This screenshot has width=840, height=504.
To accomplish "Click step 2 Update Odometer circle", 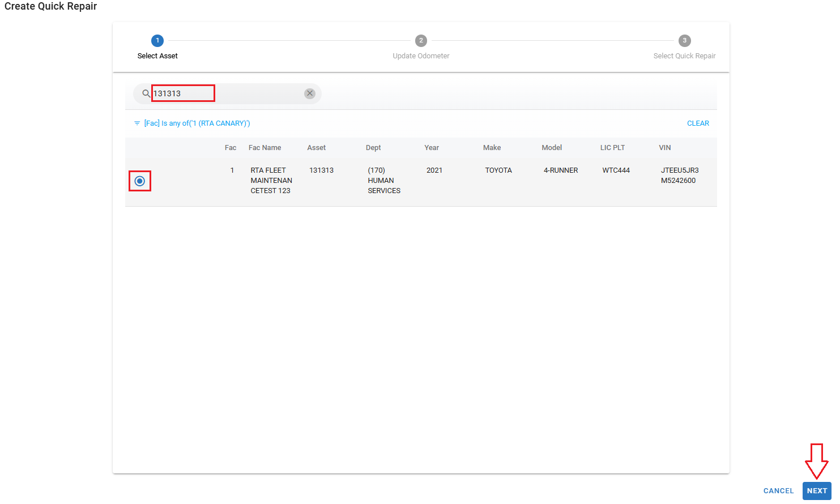I will [x=421, y=41].
